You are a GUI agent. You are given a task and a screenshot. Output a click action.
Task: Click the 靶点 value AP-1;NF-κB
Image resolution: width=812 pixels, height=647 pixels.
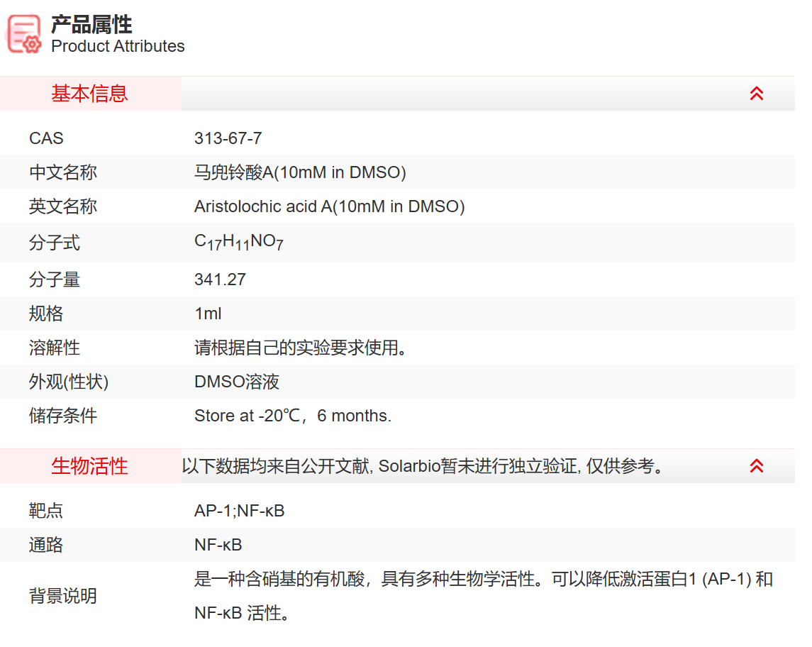pyautogui.click(x=239, y=511)
